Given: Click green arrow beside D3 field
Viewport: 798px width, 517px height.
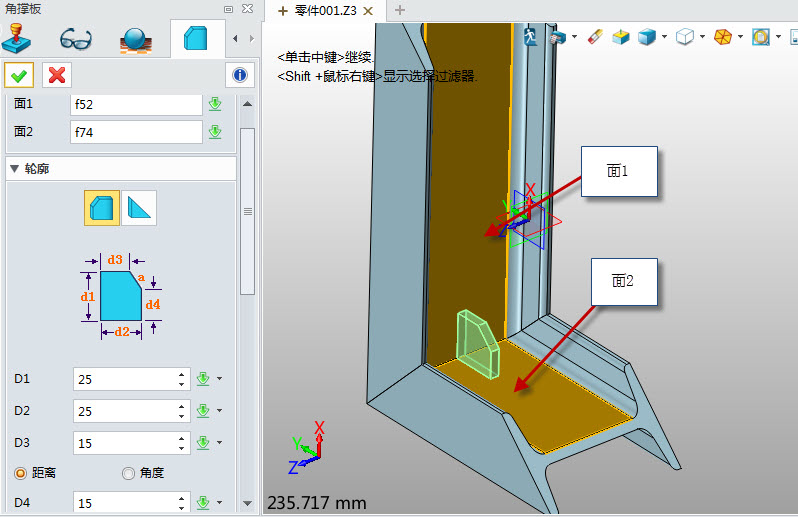Looking at the screenshot, I should pos(203,443).
